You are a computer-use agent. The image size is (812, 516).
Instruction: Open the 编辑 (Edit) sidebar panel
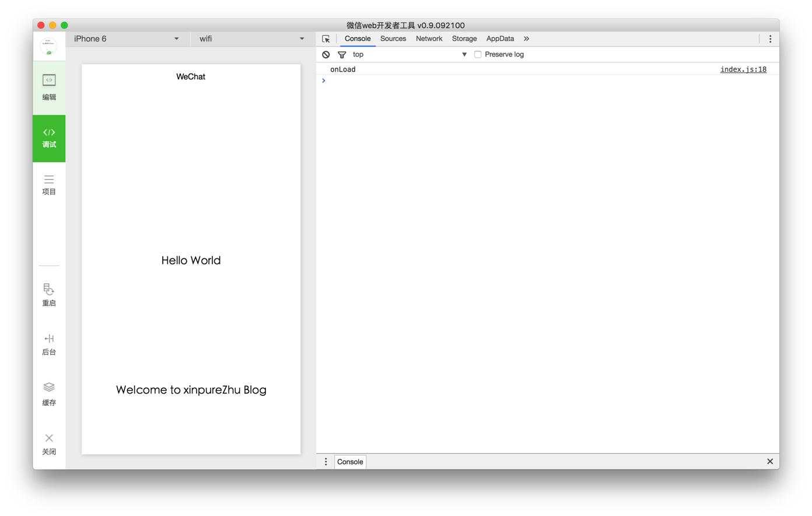click(x=49, y=87)
